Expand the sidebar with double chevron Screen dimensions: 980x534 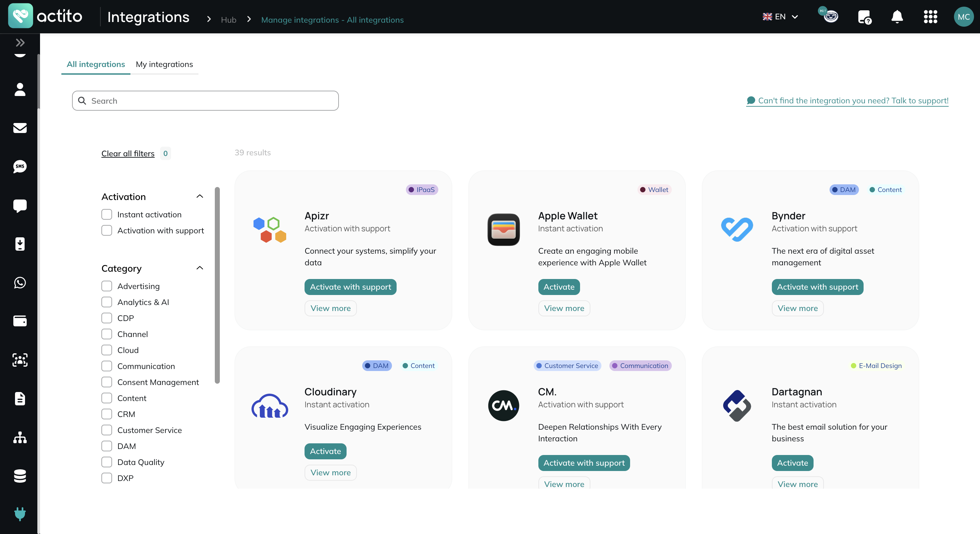pyautogui.click(x=20, y=43)
